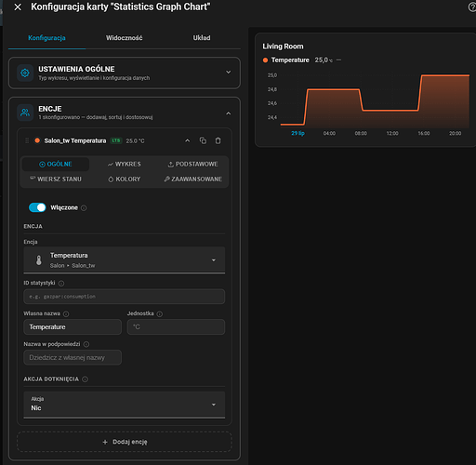Show info for ID statystyki
Screen dimensions: 476x465
pos(61,284)
